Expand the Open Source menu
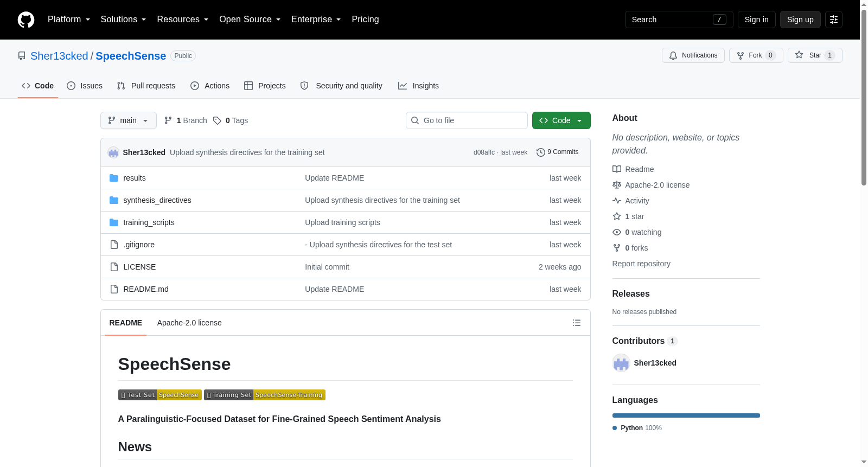This screenshot has width=868, height=467. 250,20
